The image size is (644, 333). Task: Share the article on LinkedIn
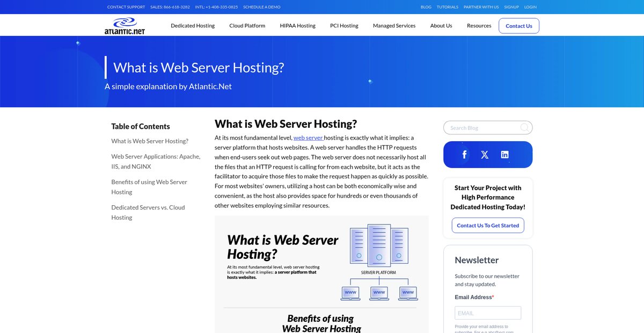[504, 155]
